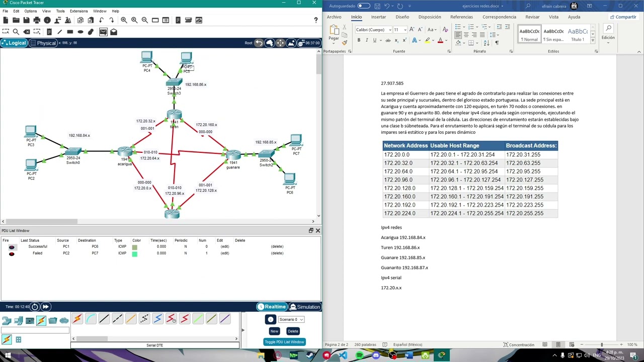Switch to Realtime mode

click(272, 307)
